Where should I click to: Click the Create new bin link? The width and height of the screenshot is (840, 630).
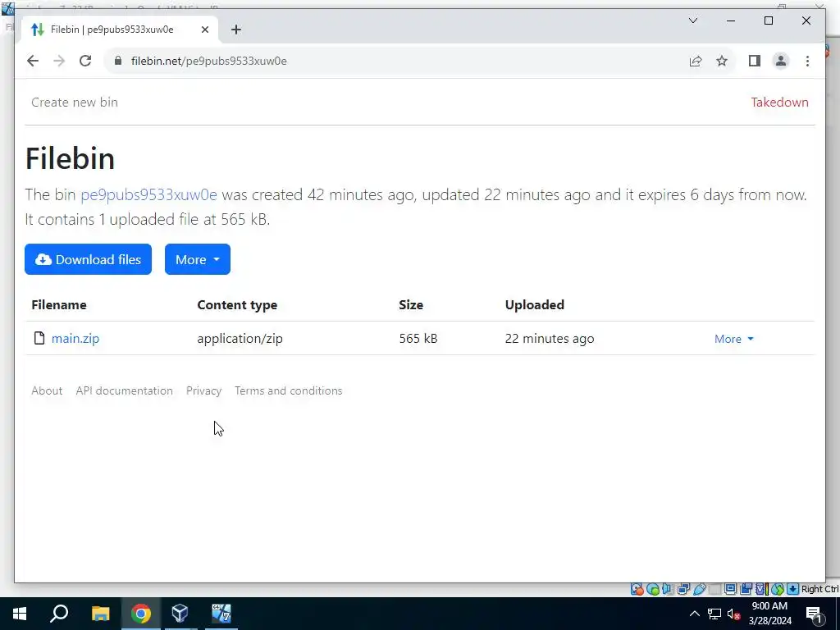pos(75,103)
